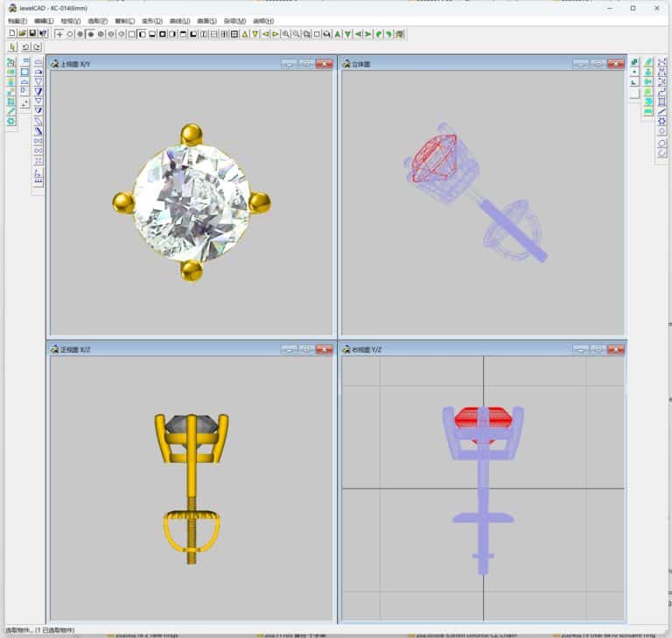Click the mesh grid icon, right toolbar

pos(661,102)
